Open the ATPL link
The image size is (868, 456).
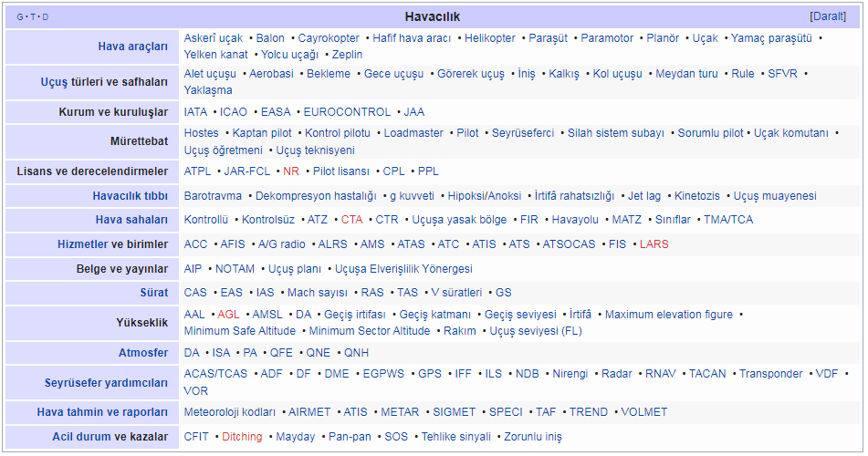pyautogui.click(x=198, y=171)
